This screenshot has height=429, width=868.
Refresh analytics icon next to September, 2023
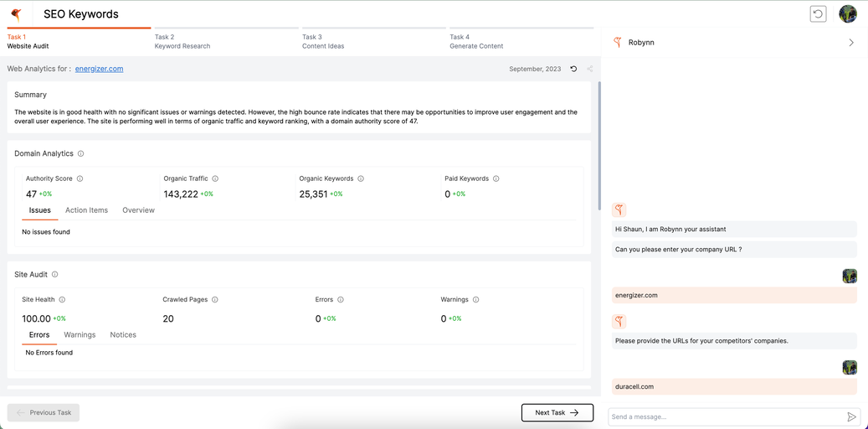[x=573, y=69]
